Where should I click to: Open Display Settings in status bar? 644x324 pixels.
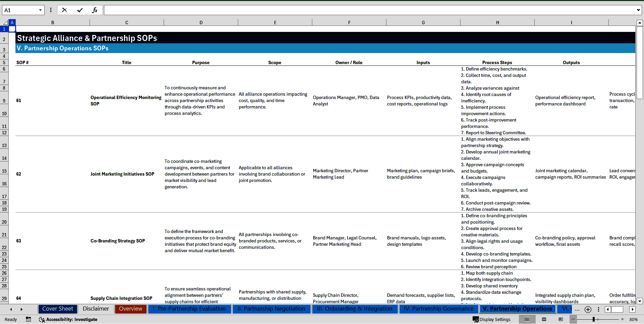(492, 319)
